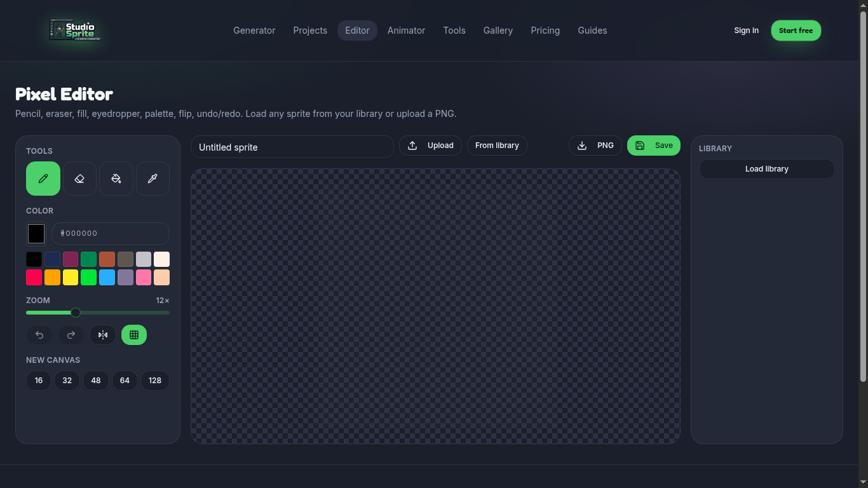Click the Load library button

tap(767, 169)
